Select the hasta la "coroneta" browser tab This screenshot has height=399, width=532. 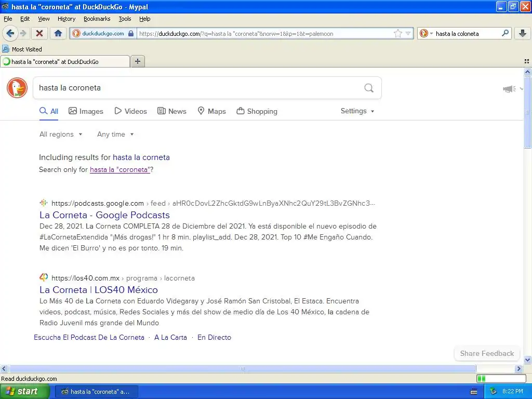tap(65, 62)
